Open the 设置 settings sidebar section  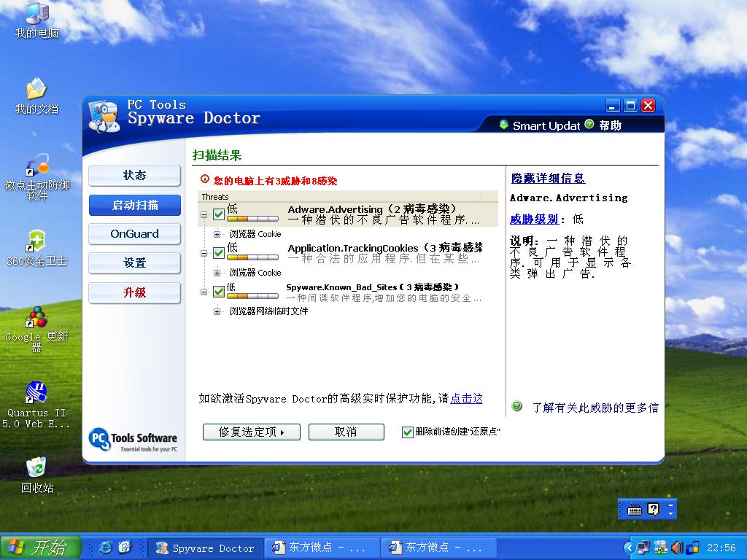134,263
